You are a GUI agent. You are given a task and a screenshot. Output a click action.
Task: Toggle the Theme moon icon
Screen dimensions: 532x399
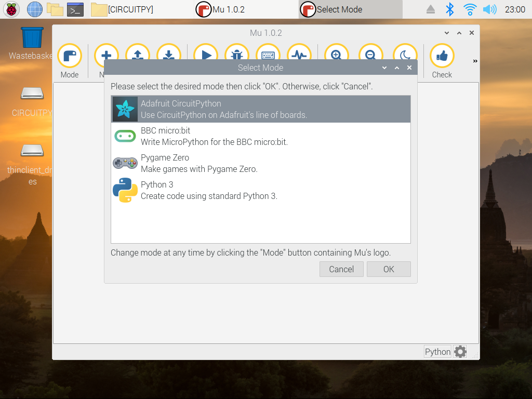coord(405,52)
